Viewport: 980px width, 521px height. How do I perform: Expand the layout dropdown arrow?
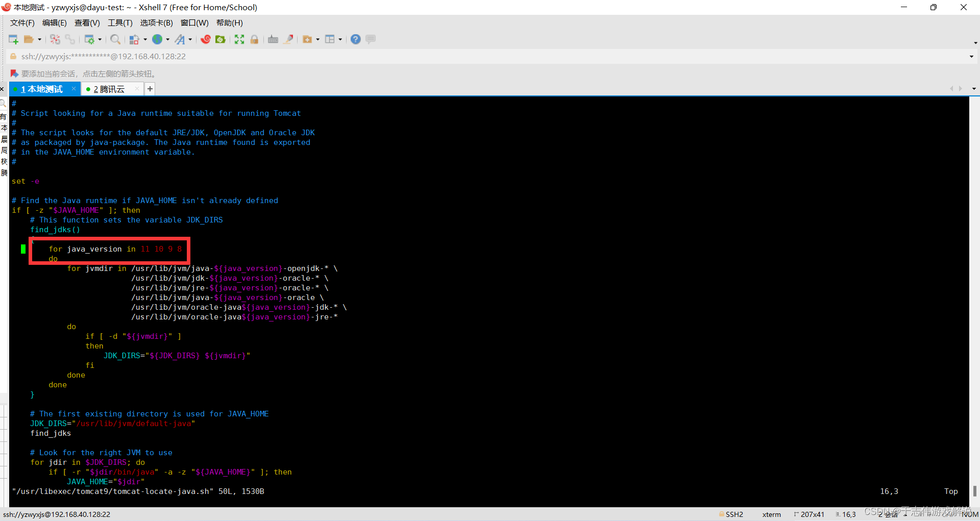[340, 39]
